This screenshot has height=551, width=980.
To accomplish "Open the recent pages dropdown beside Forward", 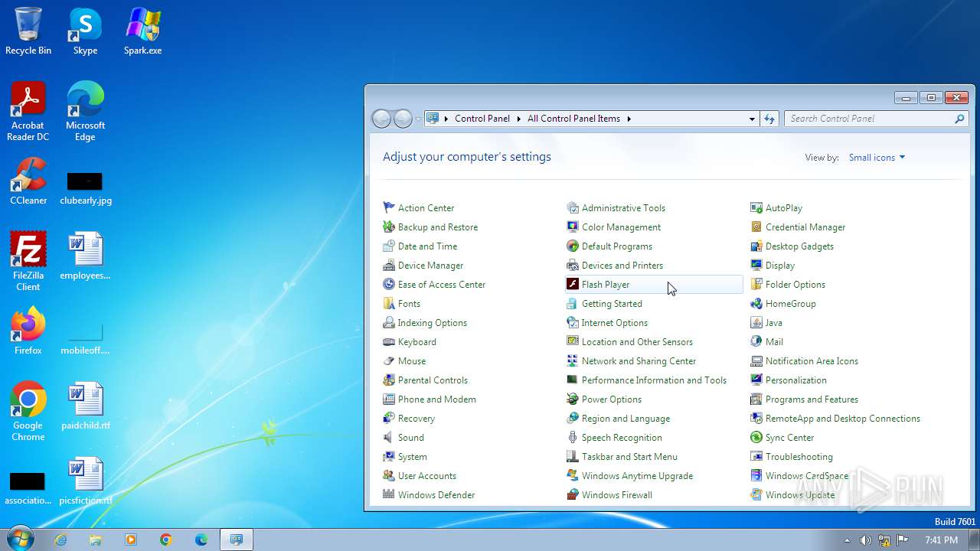I will (418, 119).
